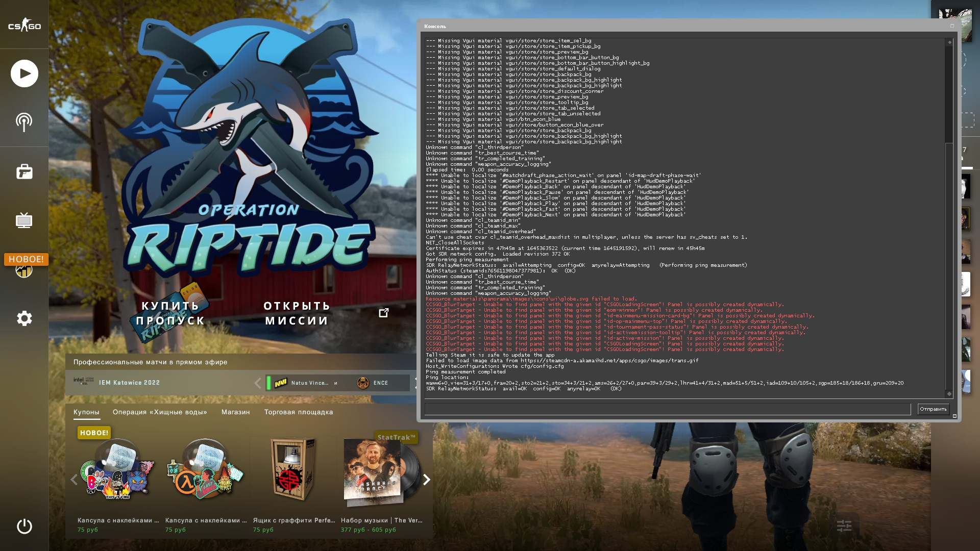Select the first sticker capsule marked НОВОЕ!
Image resolution: width=980 pixels, height=551 pixels.
117,469
